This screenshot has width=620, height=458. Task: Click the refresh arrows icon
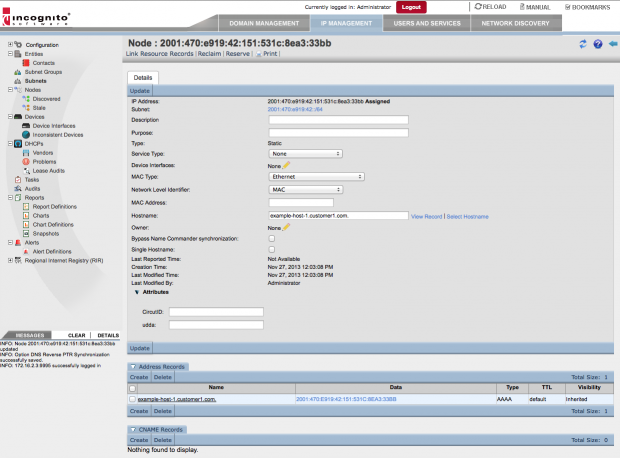(583, 44)
